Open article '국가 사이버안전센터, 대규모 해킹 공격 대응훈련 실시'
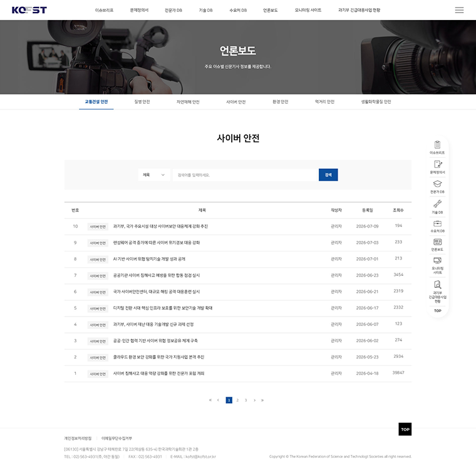This screenshot has height=468, width=476. [157, 292]
